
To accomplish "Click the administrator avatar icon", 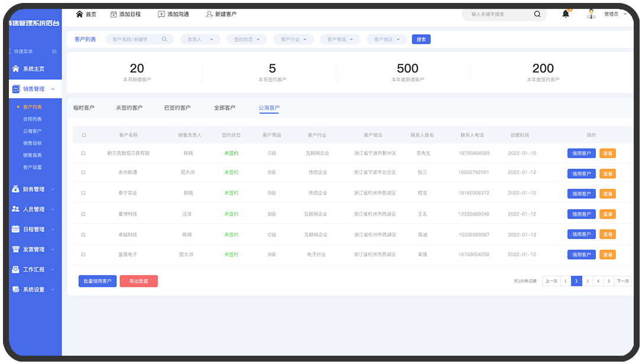I will pyautogui.click(x=590, y=14).
